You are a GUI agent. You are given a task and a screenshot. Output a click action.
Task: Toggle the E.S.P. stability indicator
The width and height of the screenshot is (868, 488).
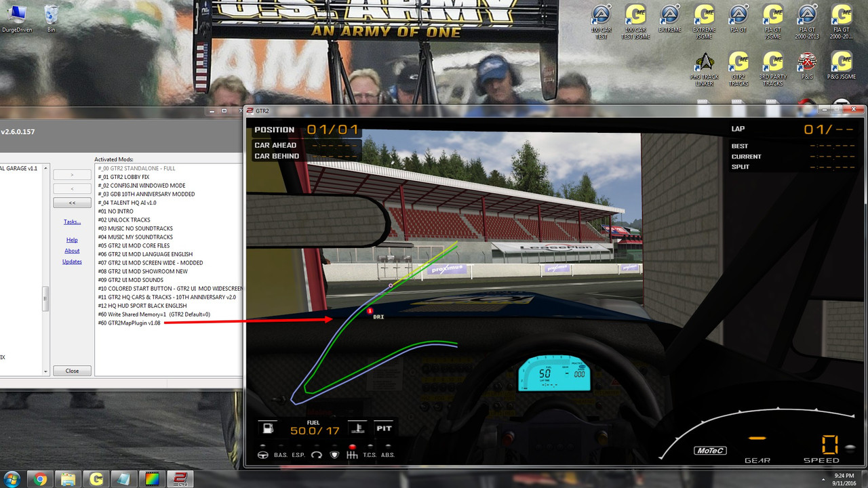(x=298, y=455)
